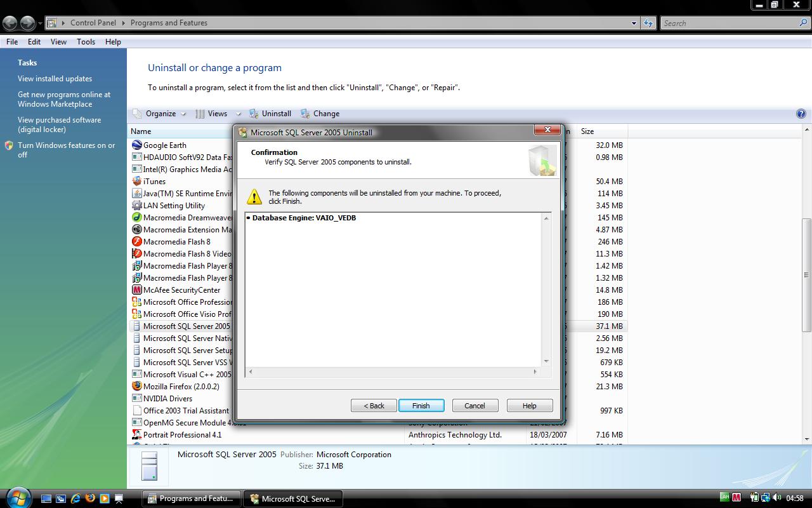The height and width of the screenshot is (508, 812).
Task: Open the View menu
Action: (x=58, y=42)
